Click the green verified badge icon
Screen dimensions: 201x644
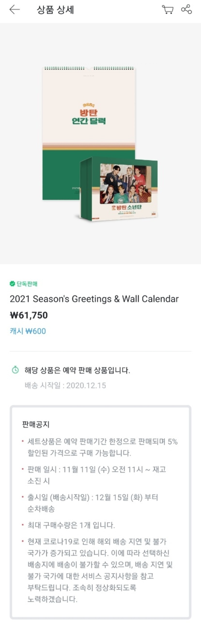12,284
